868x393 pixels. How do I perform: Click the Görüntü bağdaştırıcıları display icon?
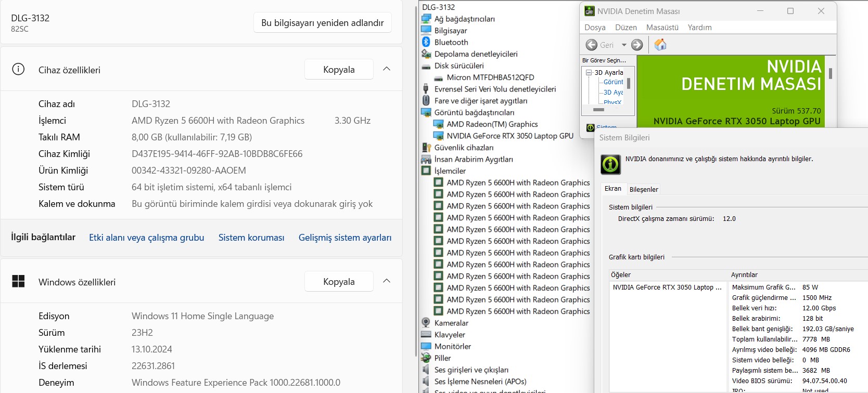point(426,112)
